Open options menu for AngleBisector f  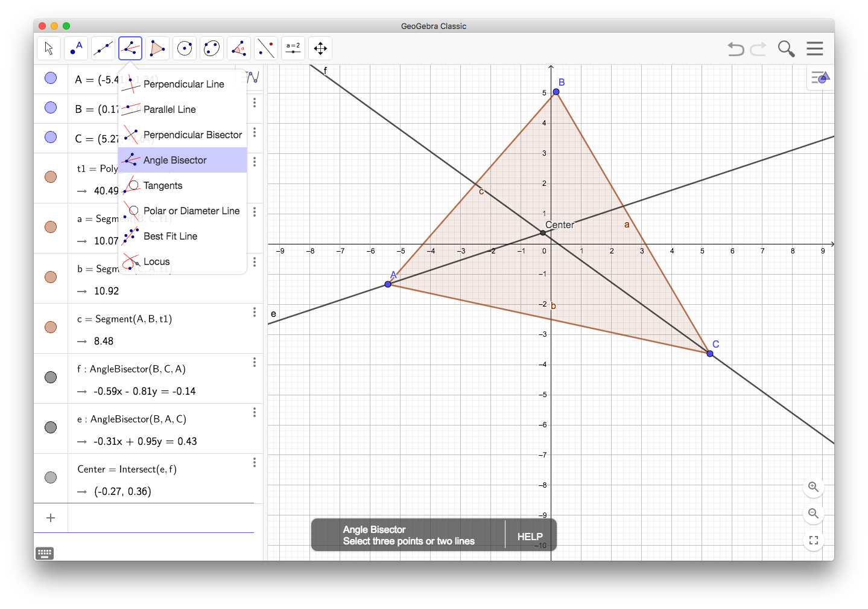tap(255, 362)
